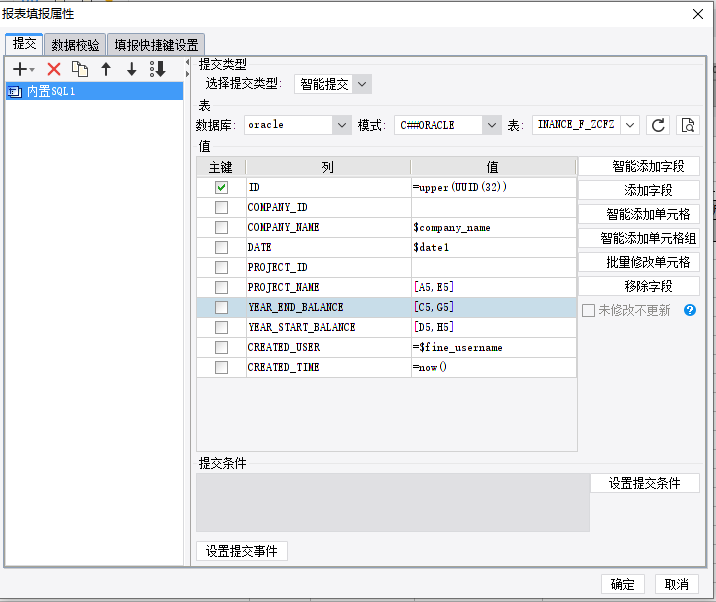Confirm with the 确定 button

click(x=622, y=584)
